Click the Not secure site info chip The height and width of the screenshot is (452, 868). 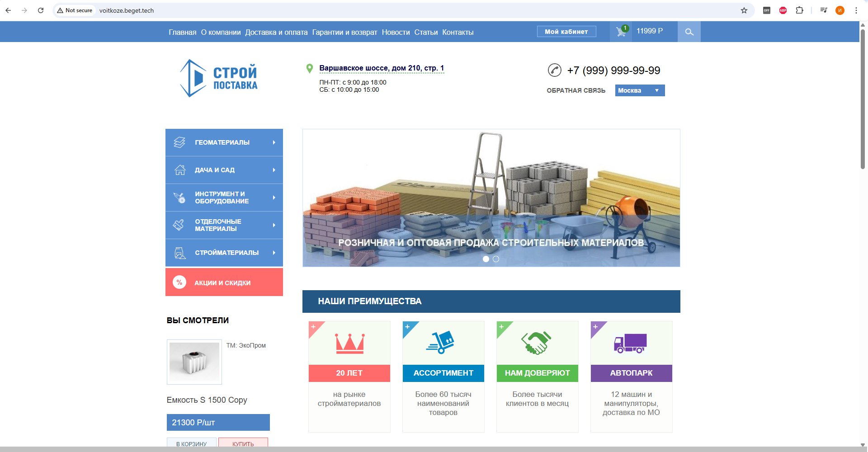[x=75, y=10]
